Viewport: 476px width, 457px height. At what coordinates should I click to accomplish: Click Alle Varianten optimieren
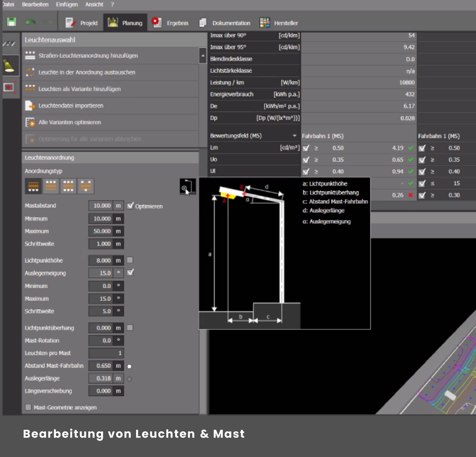click(110, 122)
